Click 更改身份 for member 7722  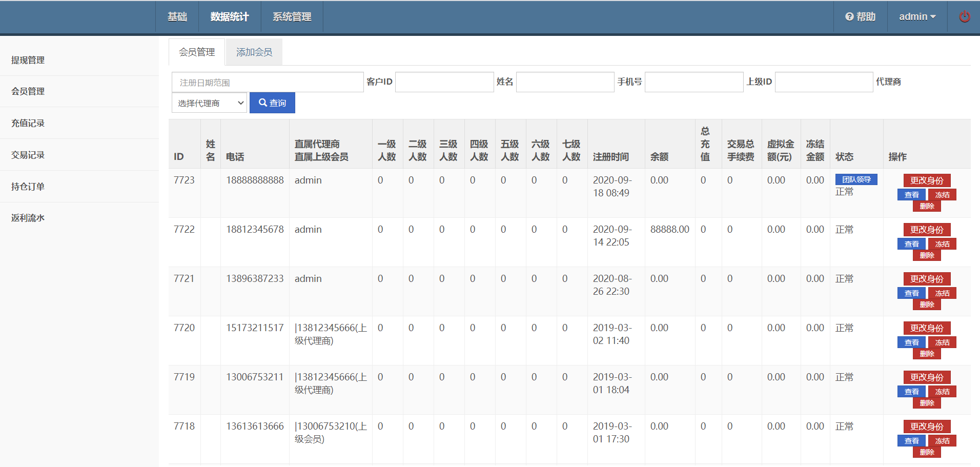point(927,230)
